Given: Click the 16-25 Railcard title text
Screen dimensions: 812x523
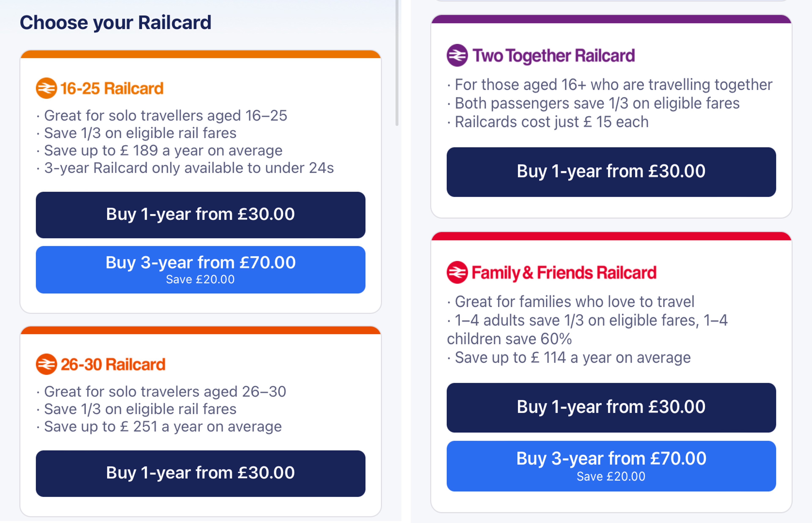Looking at the screenshot, I should point(112,88).
